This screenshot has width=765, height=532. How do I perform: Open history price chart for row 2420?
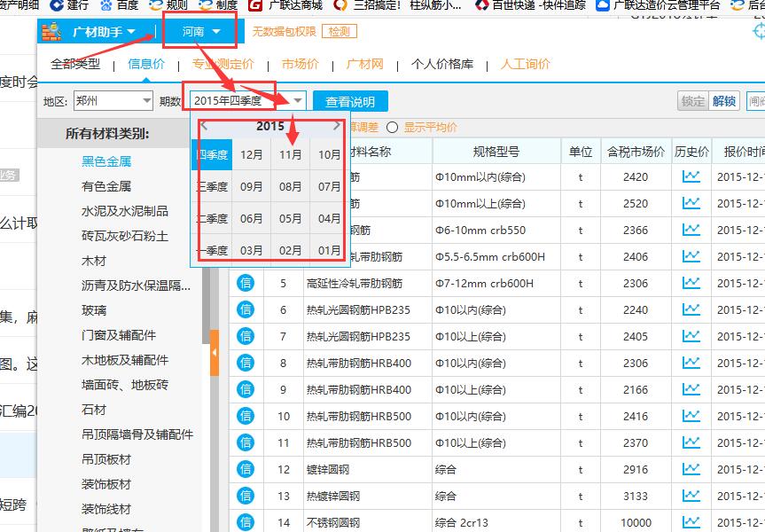[691, 176]
